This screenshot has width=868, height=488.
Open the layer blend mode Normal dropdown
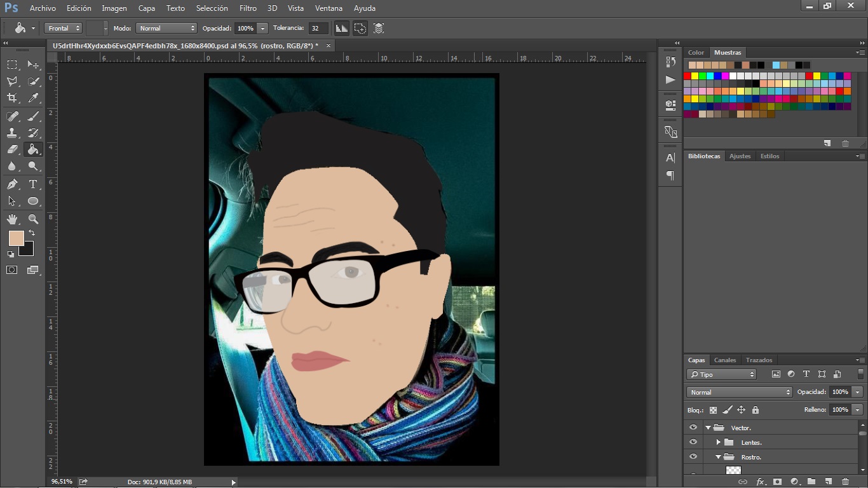740,392
